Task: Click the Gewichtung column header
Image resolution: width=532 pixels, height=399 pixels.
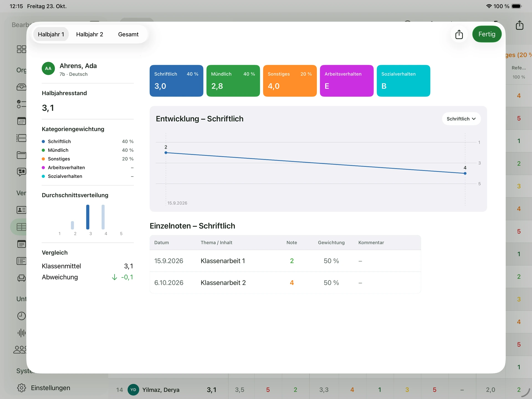Action: [331, 243]
